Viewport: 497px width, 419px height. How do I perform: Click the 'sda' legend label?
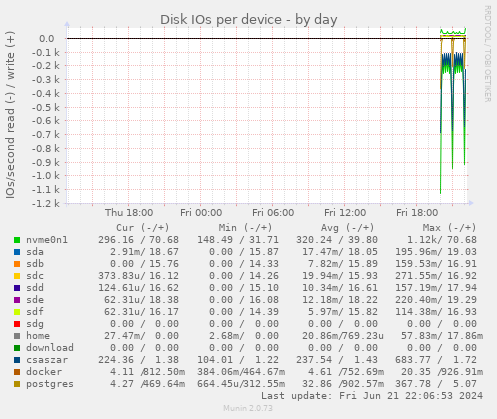coord(35,252)
